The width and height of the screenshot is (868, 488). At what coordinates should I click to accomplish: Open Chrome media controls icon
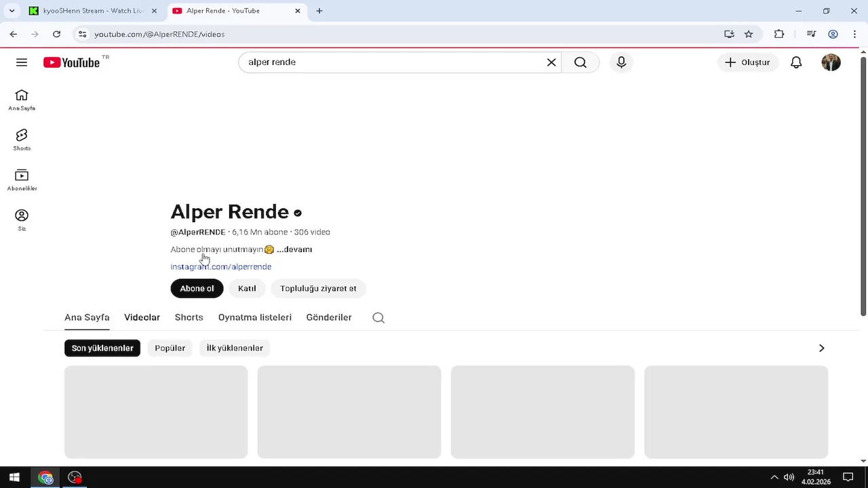811,34
